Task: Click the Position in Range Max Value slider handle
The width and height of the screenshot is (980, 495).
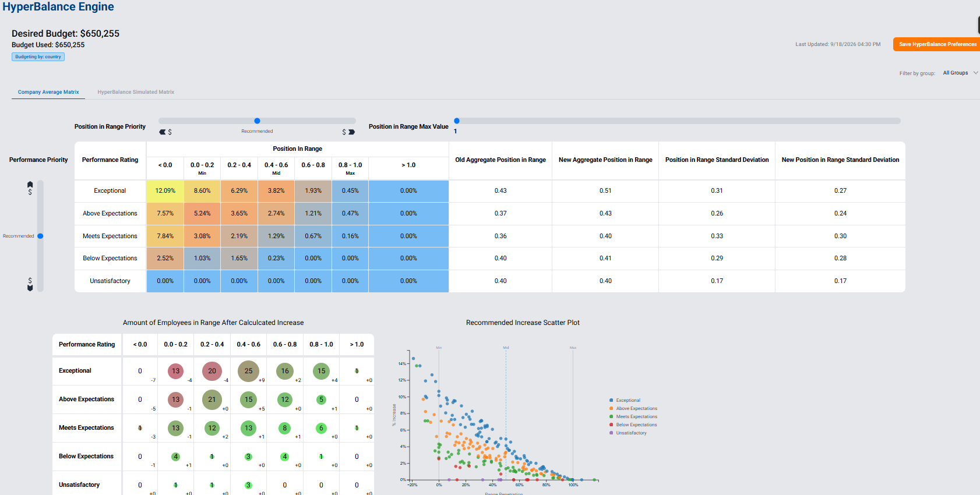Action: click(457, 121)
